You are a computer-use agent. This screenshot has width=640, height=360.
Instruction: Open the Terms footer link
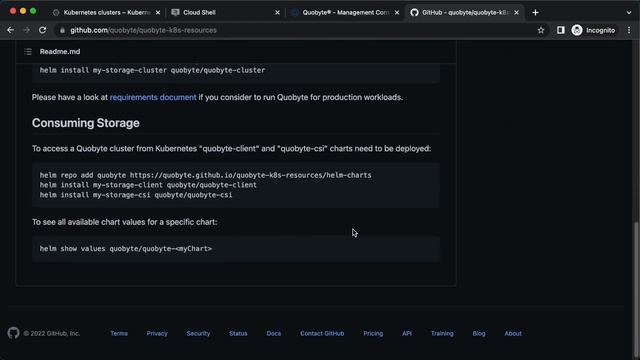[x=119, y=333]
